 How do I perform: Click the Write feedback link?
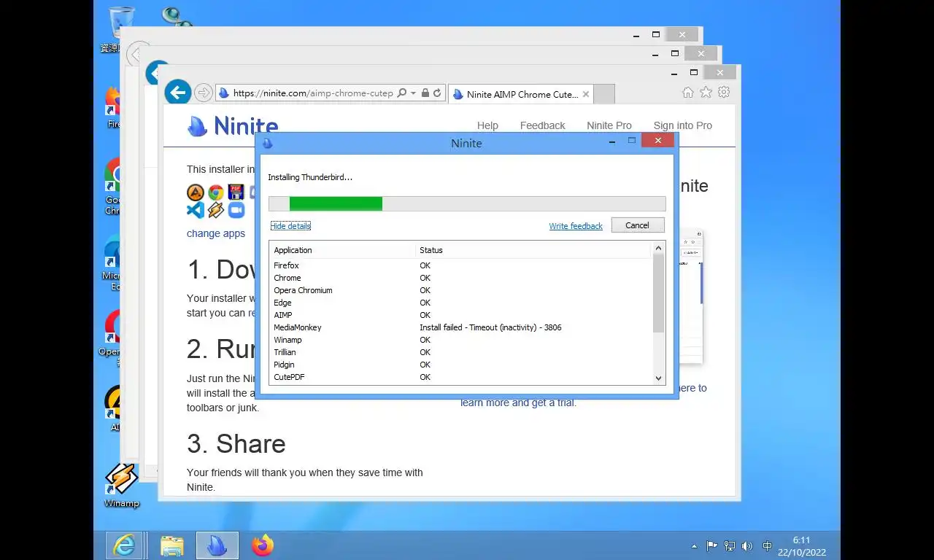[576, 226]
